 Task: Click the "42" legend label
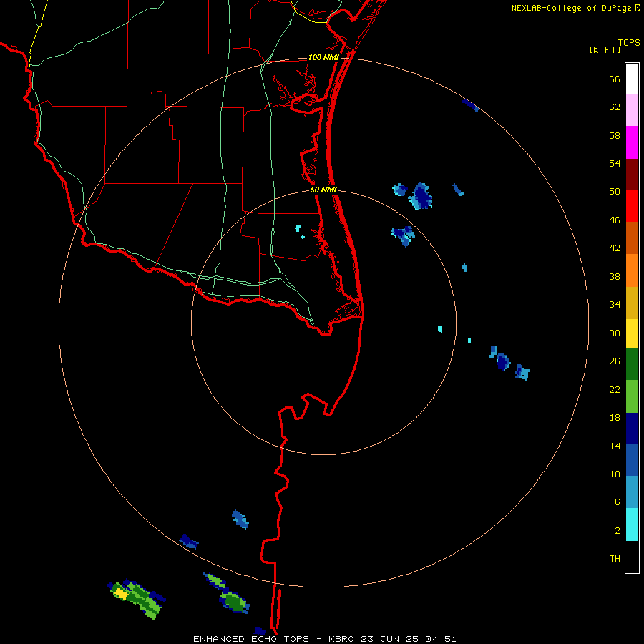tap(615, 248)
